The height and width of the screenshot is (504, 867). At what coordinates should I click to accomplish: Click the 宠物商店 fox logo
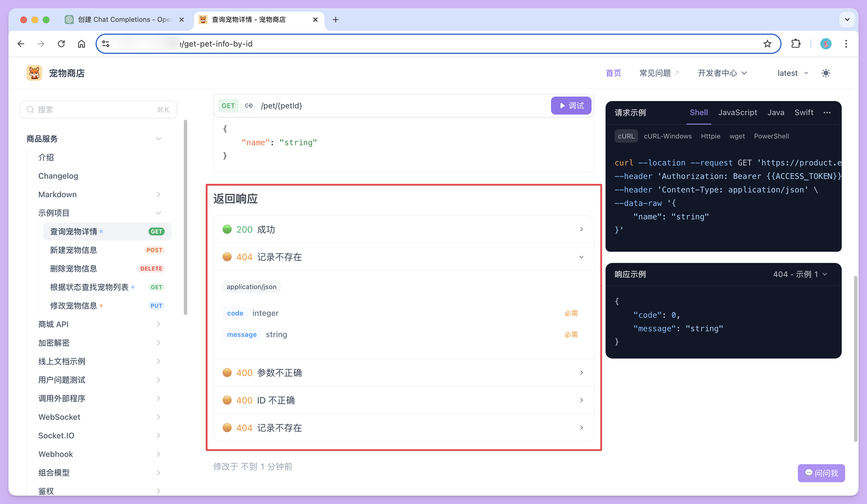click(34, 73)
